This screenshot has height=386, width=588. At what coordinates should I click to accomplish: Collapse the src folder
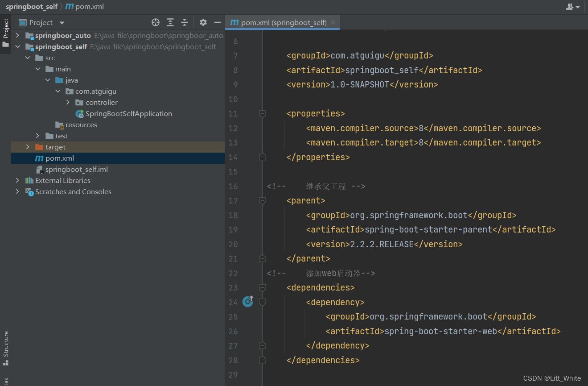click(28, 58)
